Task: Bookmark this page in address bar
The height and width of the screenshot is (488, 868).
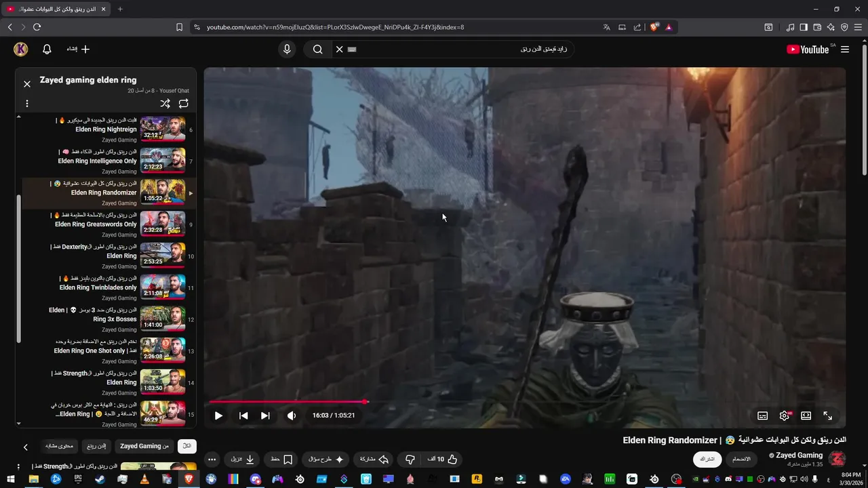Action: (179, 27)
